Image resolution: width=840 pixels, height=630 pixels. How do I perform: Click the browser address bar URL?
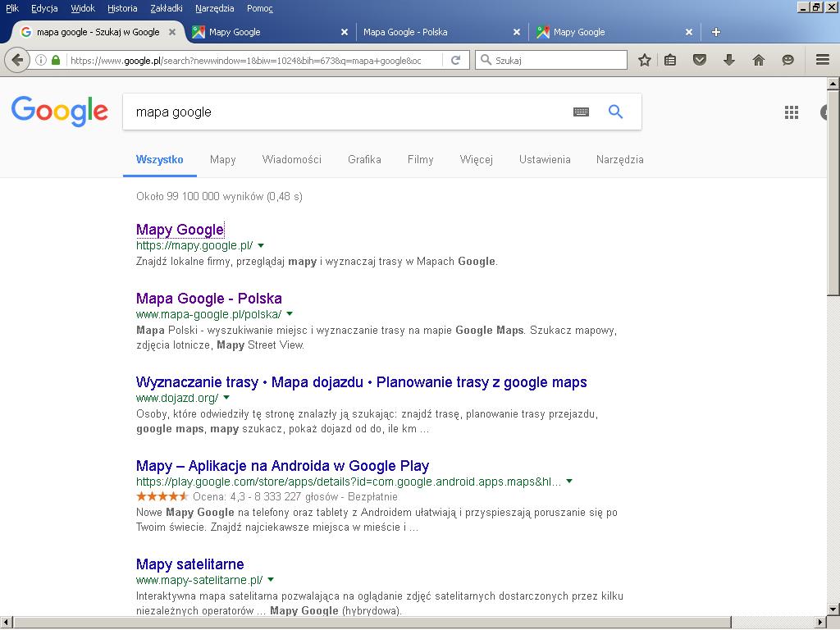[x=246, y=61]
